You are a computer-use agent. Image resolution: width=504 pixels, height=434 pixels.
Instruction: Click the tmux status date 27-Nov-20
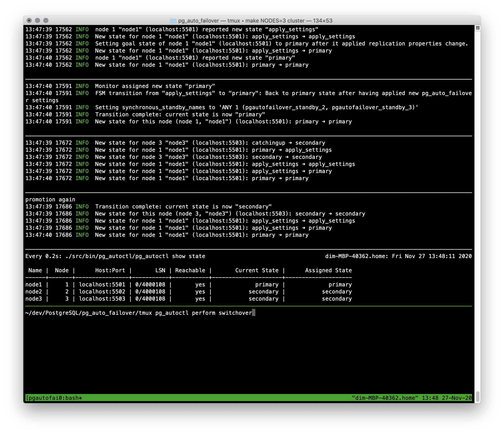457,398
